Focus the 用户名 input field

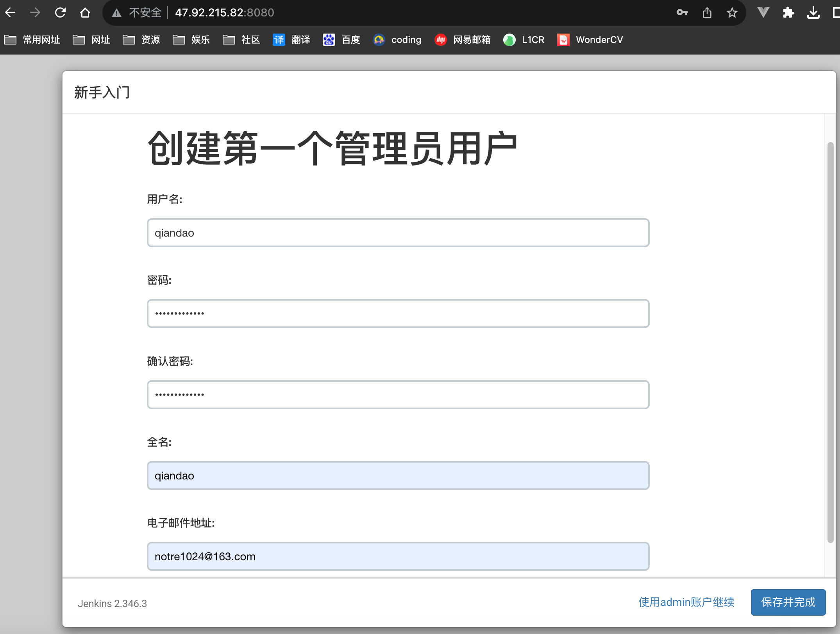[398, 233]
